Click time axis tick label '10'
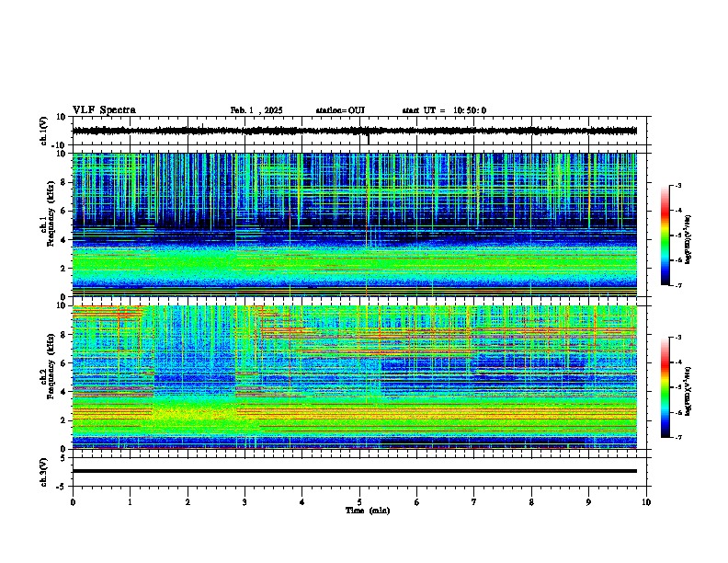 [646, 502]
